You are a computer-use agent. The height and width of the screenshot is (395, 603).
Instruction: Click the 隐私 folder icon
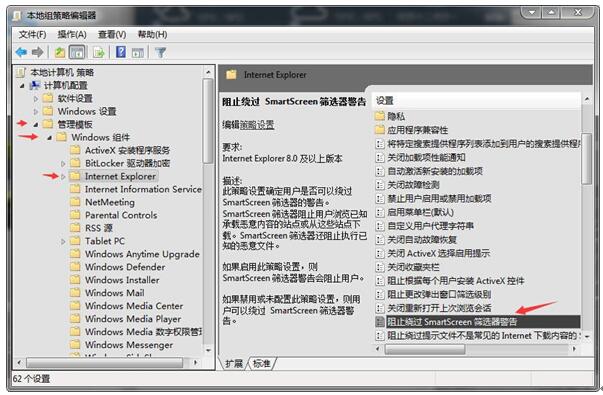[x=380, y=116]
